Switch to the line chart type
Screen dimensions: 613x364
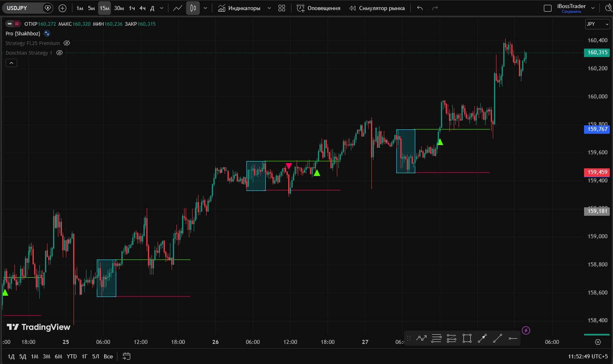pyautogui.click(x=177, y=8)
